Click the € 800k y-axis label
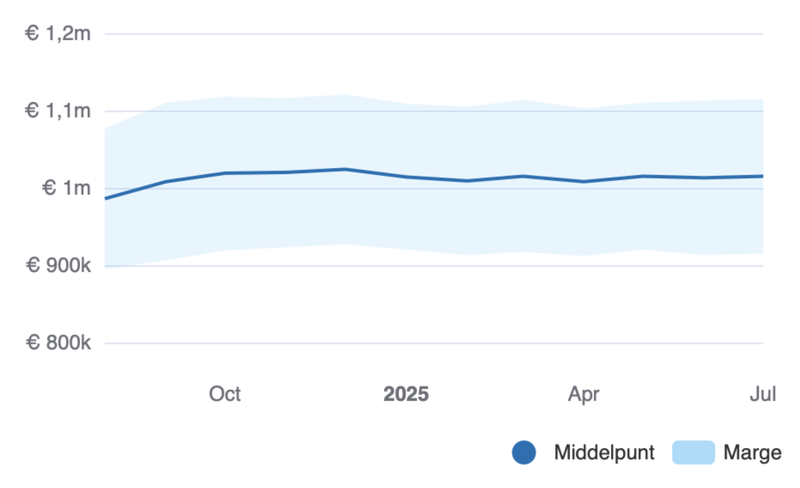The image size is (800, 488). 59,343
